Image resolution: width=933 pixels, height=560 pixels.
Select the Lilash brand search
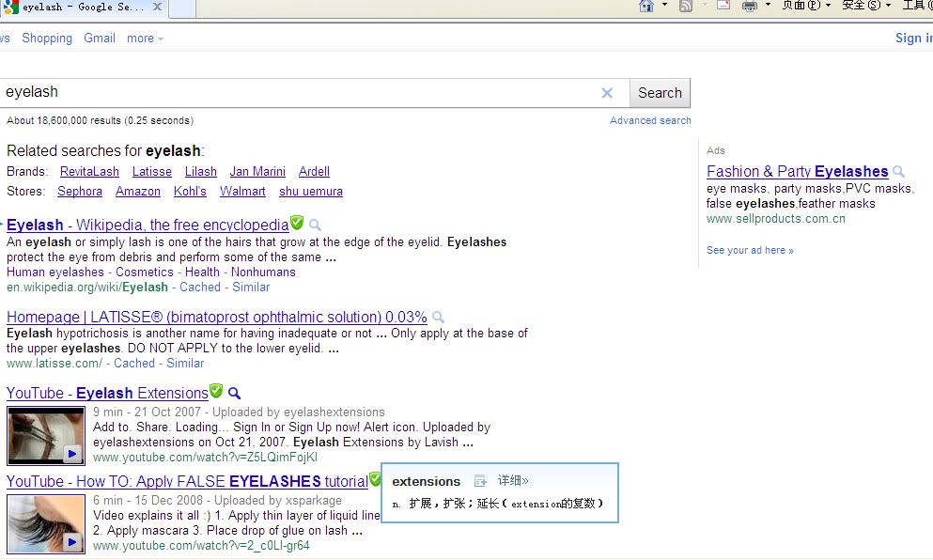(200, 171)
